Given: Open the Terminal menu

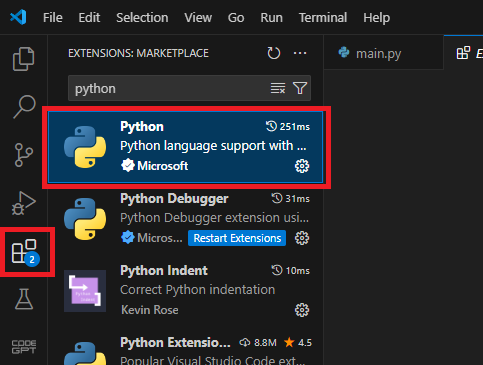Looking at the screenshot, I should 323,18.
